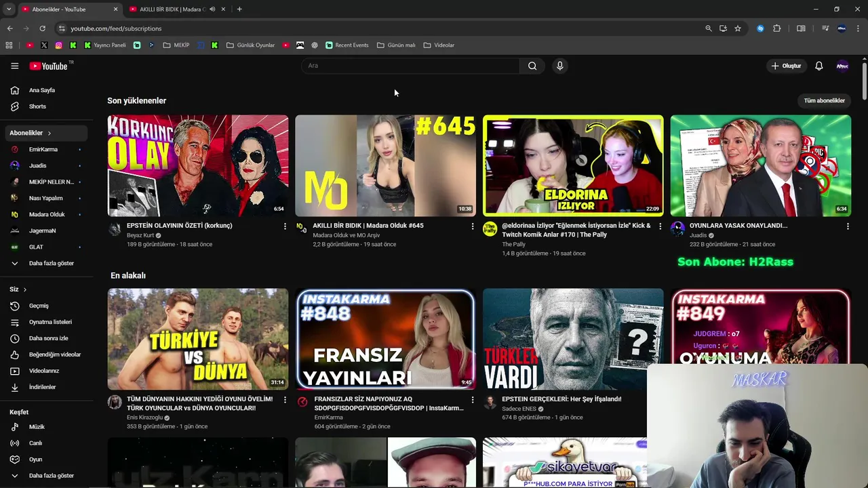
Task: Open the YouTube account avatar menu
Action: 842,66
